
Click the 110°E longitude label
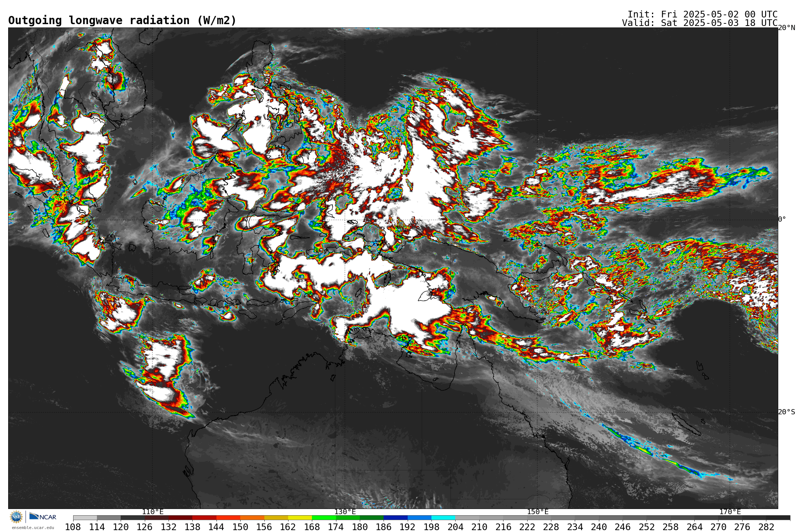(x=153, y=512)
